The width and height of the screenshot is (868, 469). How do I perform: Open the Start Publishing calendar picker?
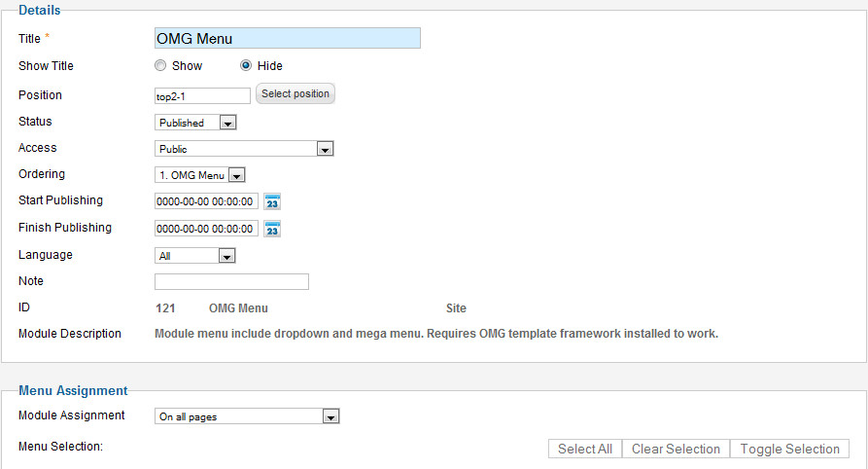coord(272,201)
